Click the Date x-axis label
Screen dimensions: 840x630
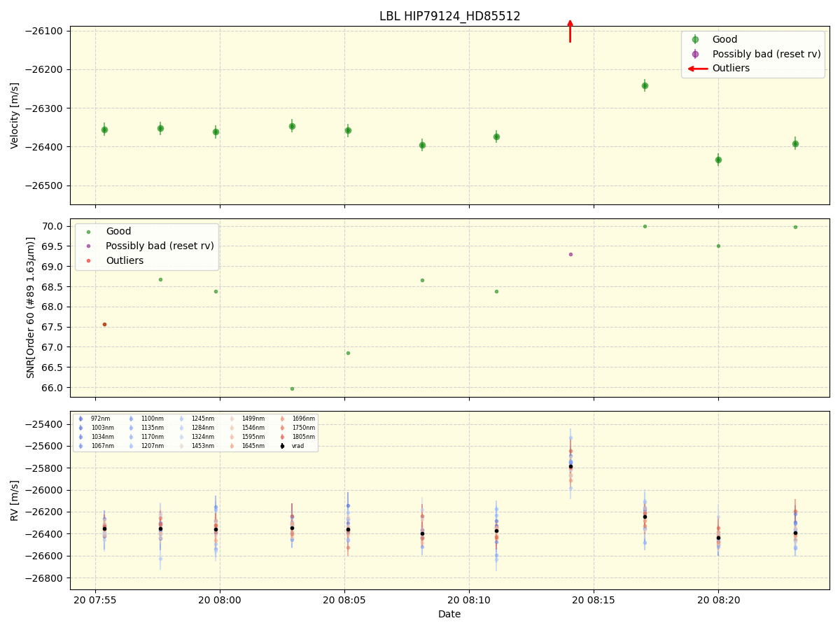click(x=449, y=614)
